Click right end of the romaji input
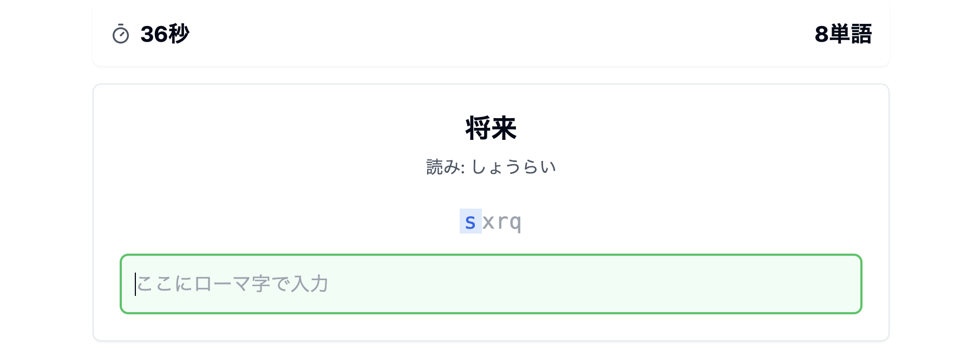 tap(845, 284)
